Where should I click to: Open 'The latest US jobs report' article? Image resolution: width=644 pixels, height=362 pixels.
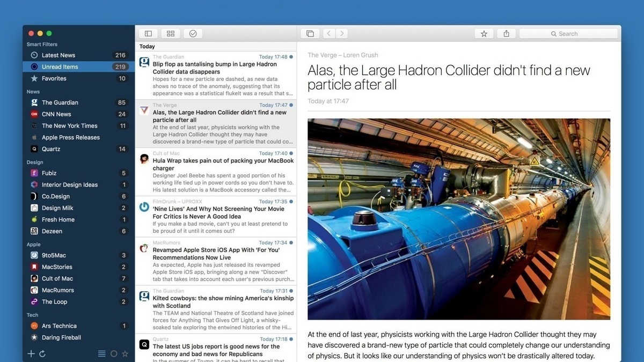[216, 348]
